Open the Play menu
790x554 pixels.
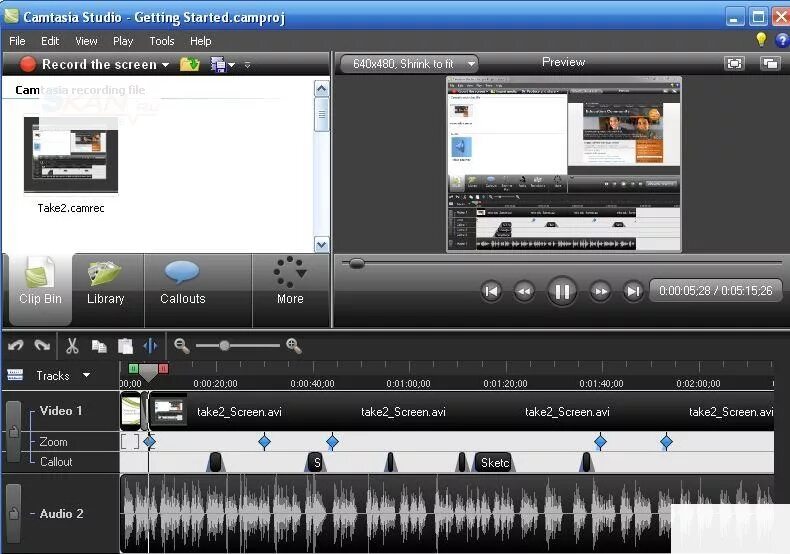[x=123, y=41]
